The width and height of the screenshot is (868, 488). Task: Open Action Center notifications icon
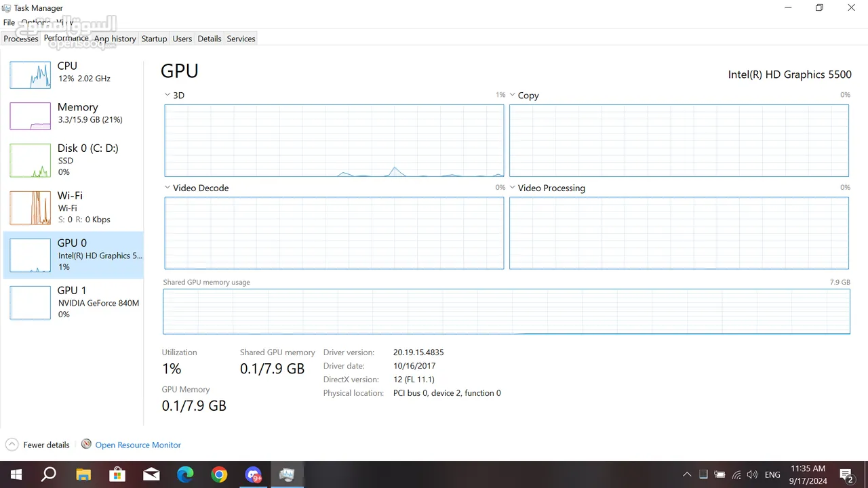pos(846,474)
